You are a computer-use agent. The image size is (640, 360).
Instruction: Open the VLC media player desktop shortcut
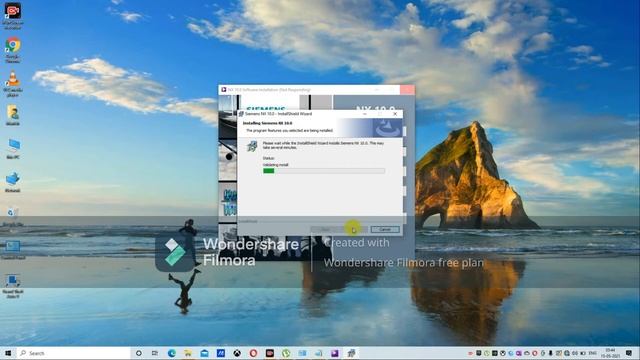pos(13,84)
